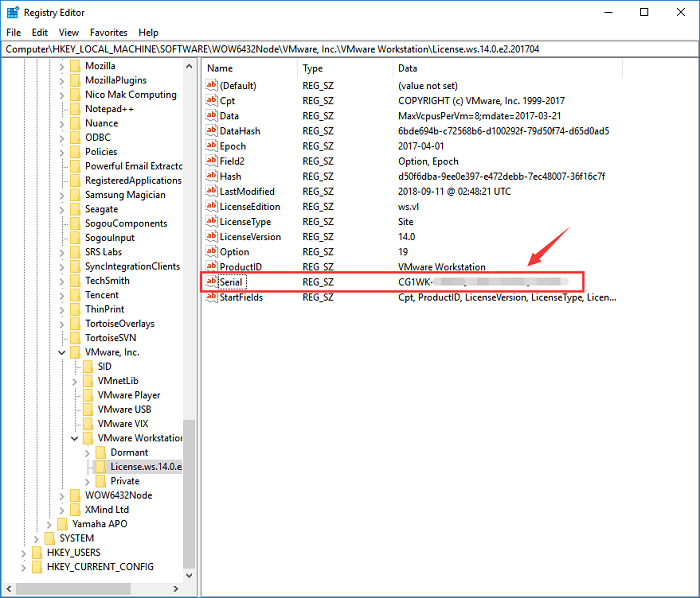Select the License.ws.14.0.e key in tree
This screenshot has height=598, width=700.
(x=146, y=467)
